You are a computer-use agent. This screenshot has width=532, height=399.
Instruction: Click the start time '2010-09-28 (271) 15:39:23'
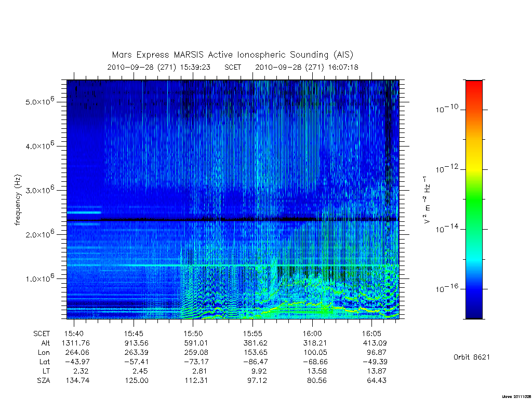click(x=159, y=67)
